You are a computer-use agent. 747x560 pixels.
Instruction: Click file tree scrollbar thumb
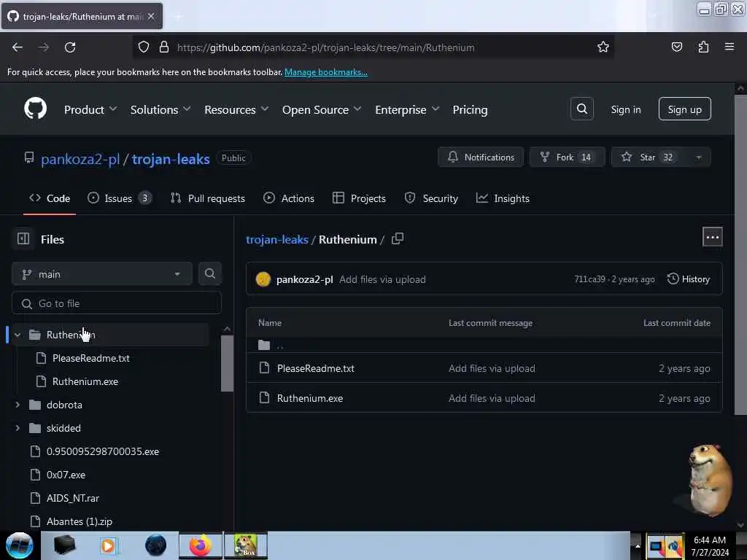tap(228, 363)
